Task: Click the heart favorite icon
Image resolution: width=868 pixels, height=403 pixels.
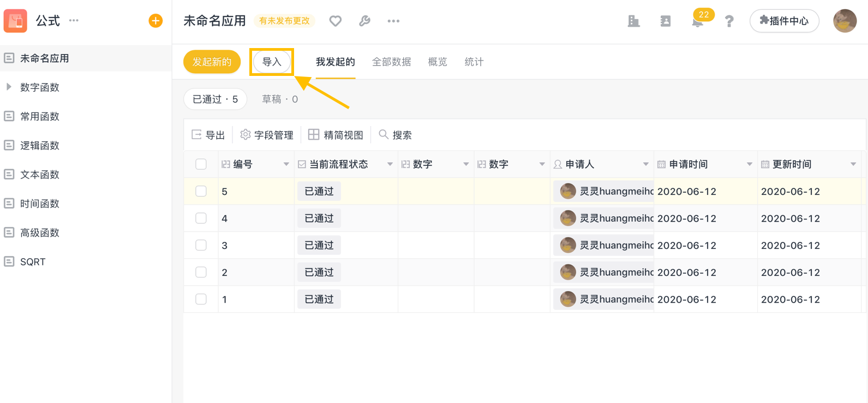Action: pyautogui.click(x=336, y=21)
